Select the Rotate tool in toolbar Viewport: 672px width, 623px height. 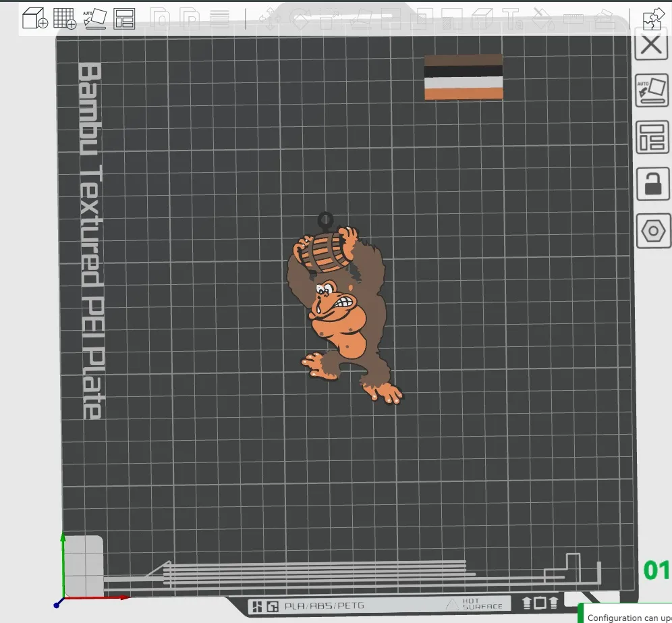coord(300,19)
